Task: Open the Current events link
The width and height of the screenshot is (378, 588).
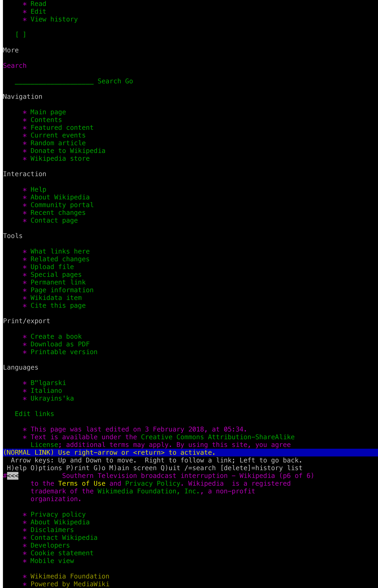Action: point(58,135)
